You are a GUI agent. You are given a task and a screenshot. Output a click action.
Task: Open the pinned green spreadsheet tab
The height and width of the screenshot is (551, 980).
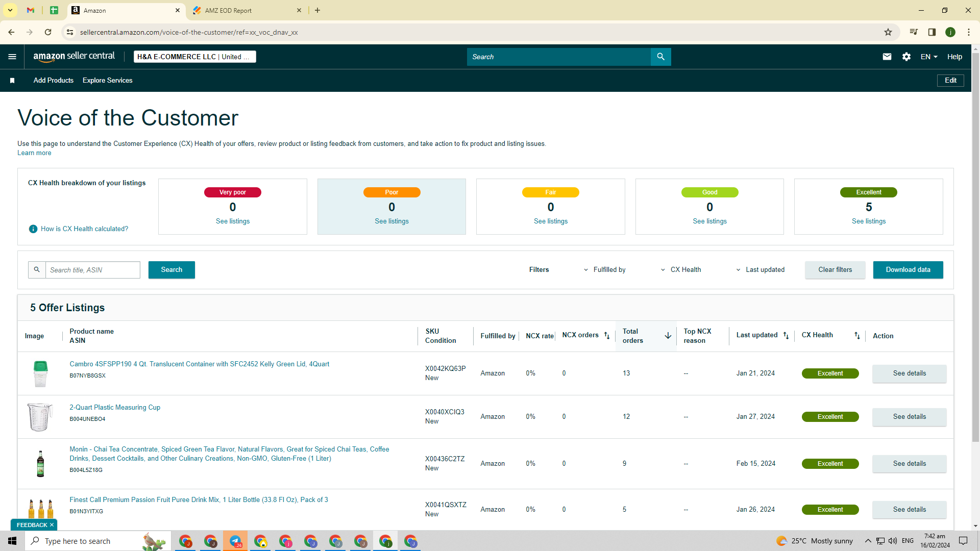[54, 10]
